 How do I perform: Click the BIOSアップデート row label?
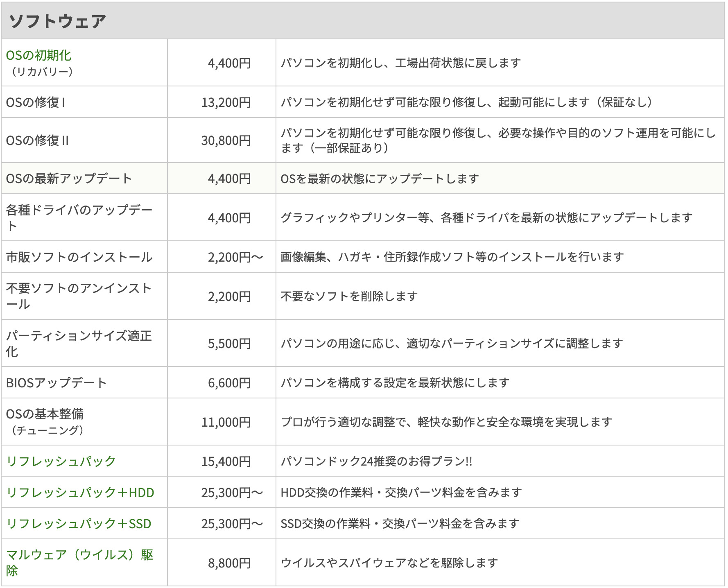point(57,382)
